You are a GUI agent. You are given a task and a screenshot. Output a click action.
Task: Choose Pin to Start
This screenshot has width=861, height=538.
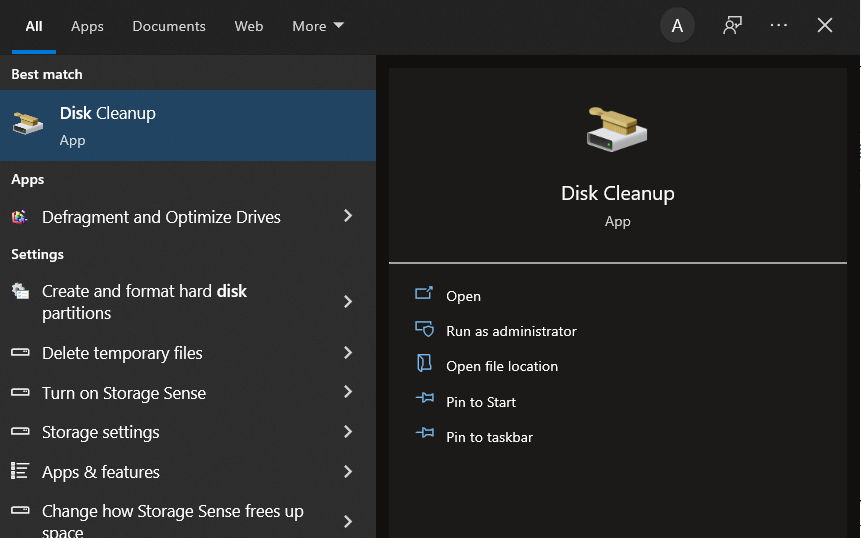coord(480,402)
